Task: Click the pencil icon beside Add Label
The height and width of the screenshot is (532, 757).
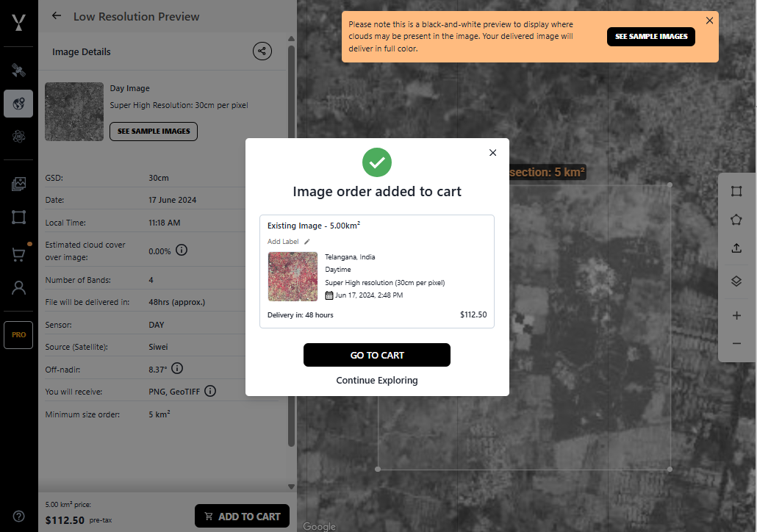Action: (307, 242)
